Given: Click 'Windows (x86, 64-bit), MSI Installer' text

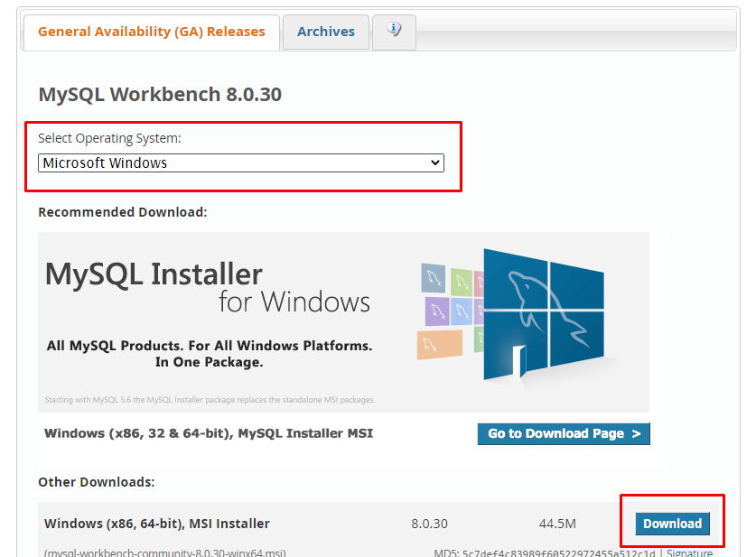Looking at the screenshot, I should tap(157, 524).
